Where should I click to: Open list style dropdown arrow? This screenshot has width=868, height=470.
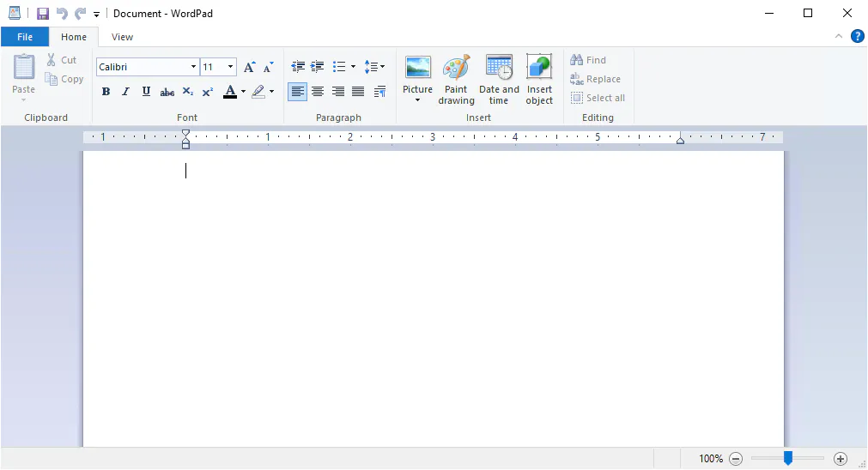click(x=353, y=67)
